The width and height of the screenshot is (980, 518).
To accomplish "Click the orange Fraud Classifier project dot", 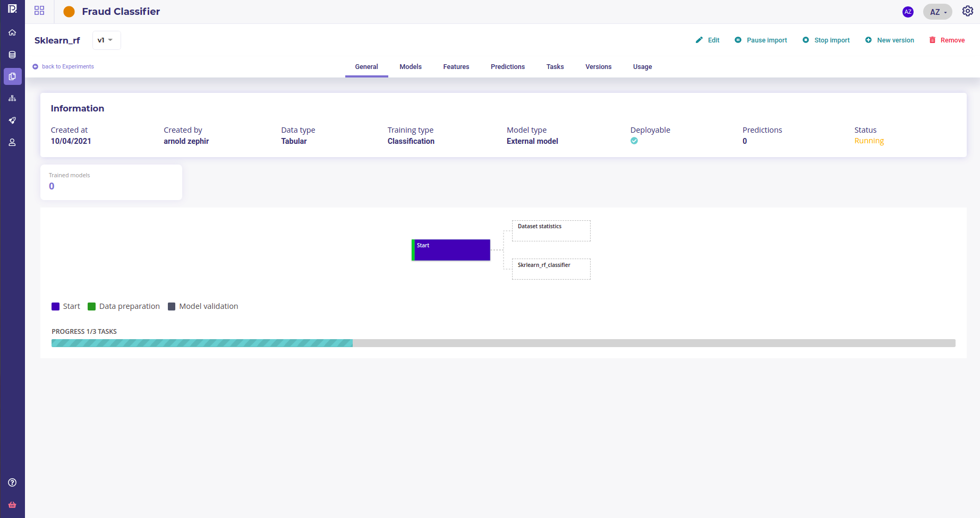I will 69,12.
